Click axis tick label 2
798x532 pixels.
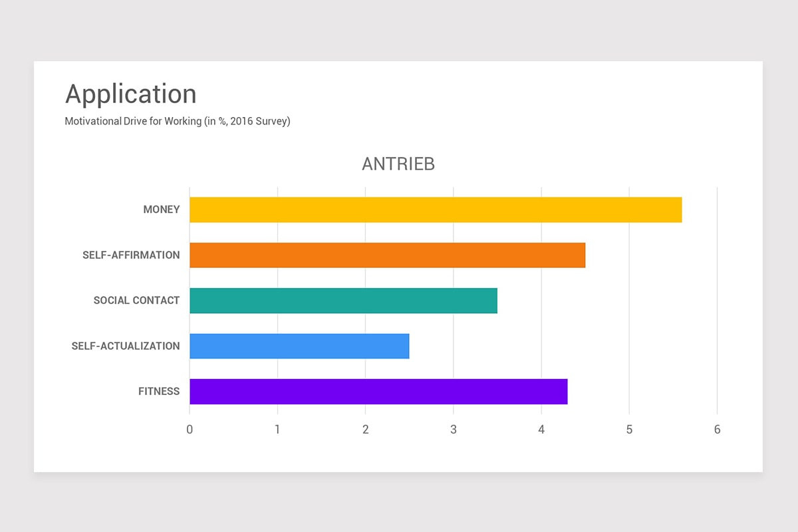(366, 430)
